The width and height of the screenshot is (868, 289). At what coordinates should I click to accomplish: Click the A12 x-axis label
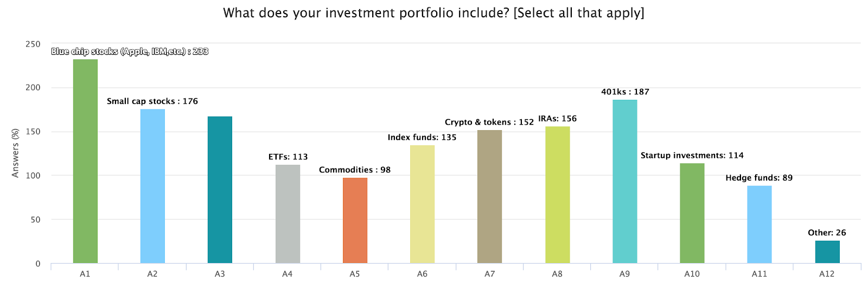pyautogui.click(x=827, y=274)
